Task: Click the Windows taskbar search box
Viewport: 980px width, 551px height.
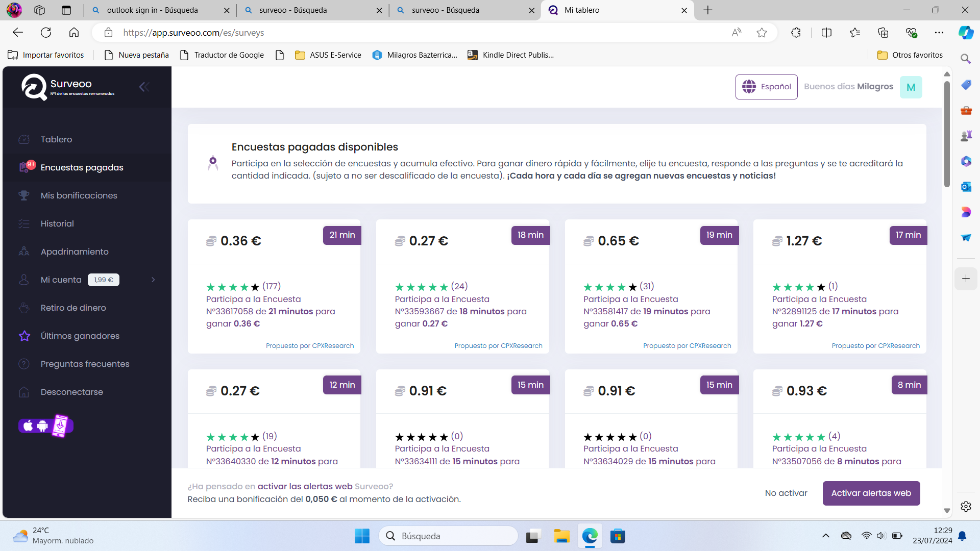Action: click(x=448, y=536)
